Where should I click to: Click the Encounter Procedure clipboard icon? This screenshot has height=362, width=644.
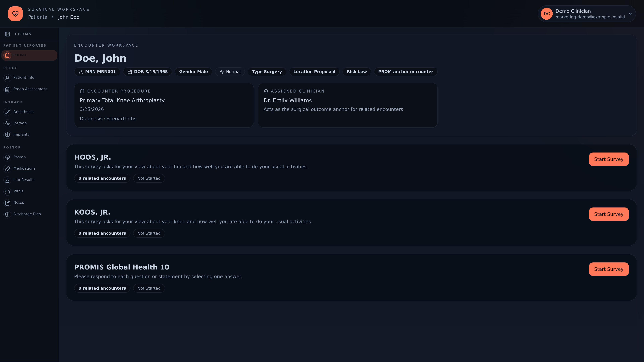pos(82,91)
